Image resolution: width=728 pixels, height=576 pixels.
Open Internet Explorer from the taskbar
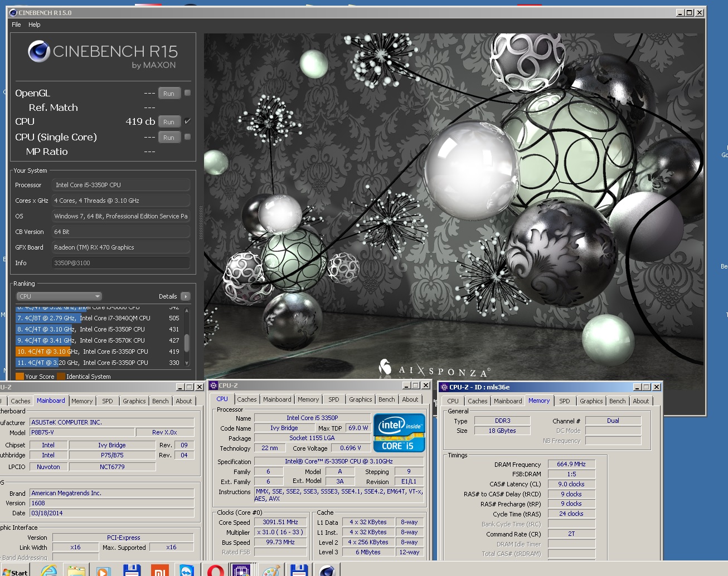48,570
